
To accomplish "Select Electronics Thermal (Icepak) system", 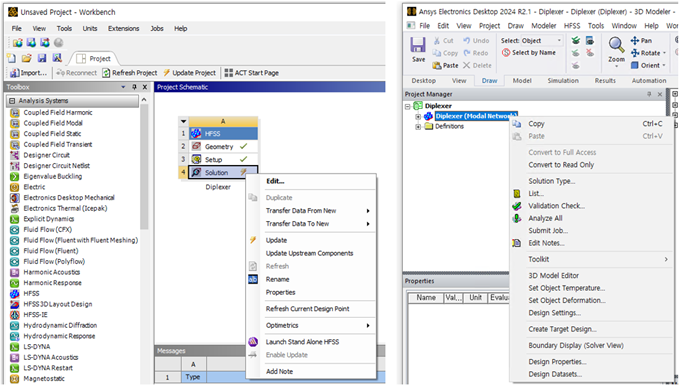I will tap(65, 208).
